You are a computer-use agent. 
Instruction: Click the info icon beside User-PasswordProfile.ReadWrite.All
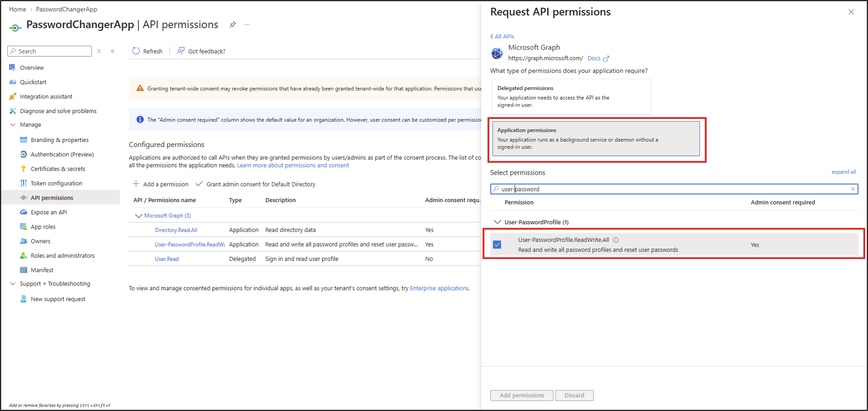(x=616, y=240)
